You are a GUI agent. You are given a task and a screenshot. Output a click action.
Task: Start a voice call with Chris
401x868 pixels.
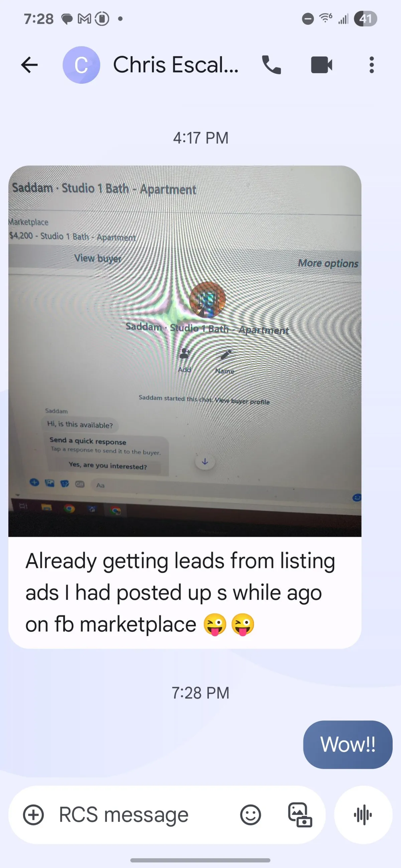(271, 65)
